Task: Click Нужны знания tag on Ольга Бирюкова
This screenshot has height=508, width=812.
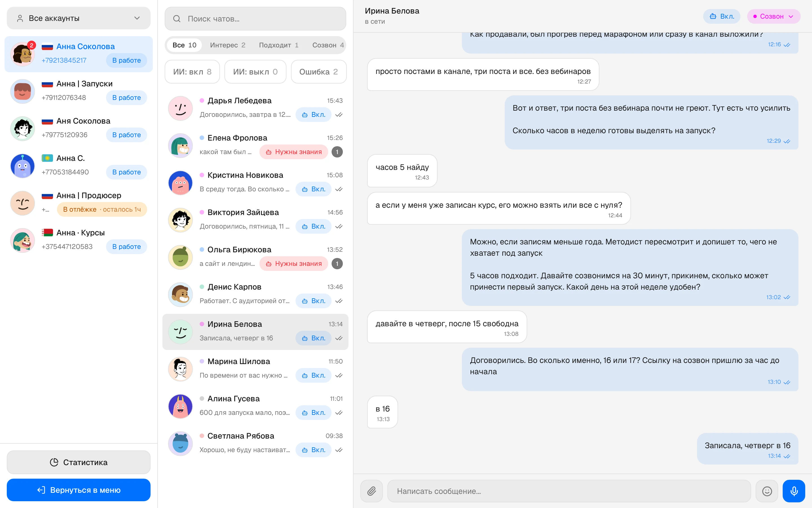Action: [x=294, y=264]
